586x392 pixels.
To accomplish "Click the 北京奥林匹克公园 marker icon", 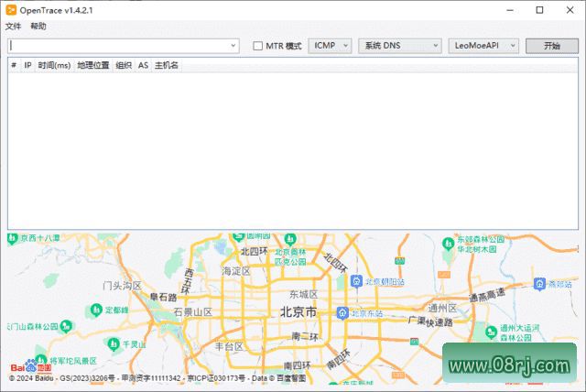I will click(290, 238).
